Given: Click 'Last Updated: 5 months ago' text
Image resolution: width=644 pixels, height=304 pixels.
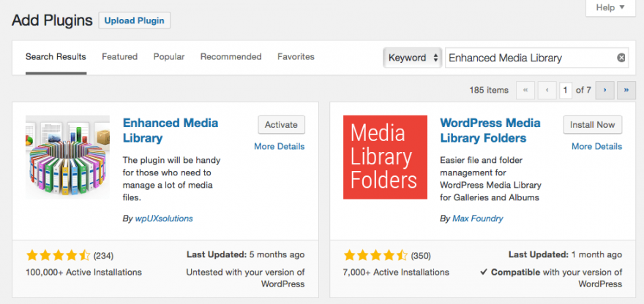Looking at the screenshot, I should pos(246,255).
